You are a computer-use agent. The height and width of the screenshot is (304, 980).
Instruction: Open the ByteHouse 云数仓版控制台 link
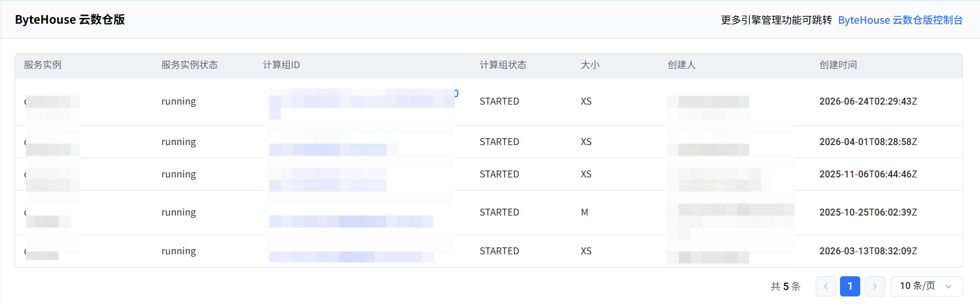coord(900,20)
